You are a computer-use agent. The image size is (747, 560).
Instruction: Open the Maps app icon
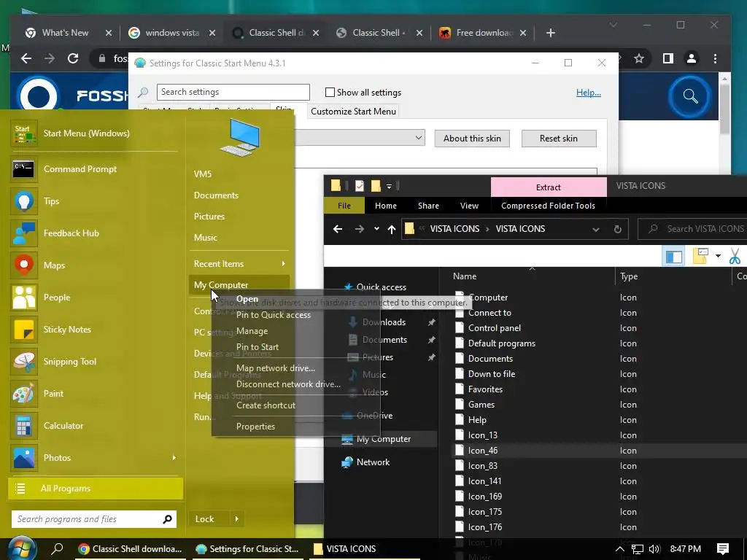23,265
